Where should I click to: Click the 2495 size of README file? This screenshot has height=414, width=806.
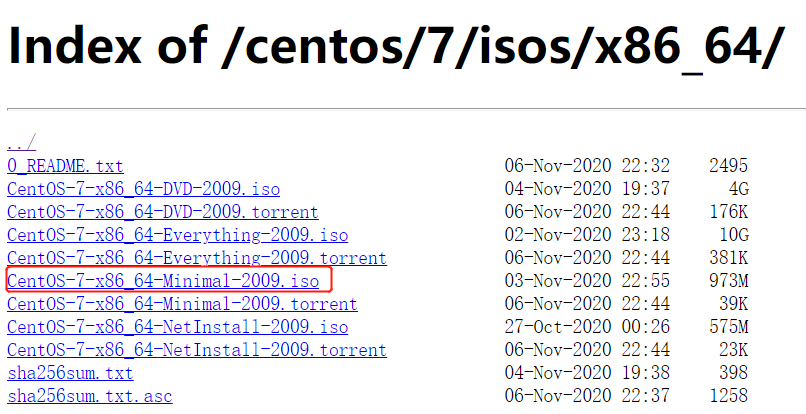pyautogui.click(x=728, y=166)
